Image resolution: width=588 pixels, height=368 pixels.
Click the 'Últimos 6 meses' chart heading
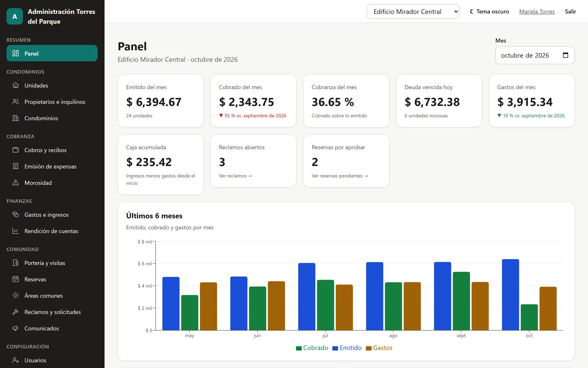pyautogui.click(x=154, y=216)
